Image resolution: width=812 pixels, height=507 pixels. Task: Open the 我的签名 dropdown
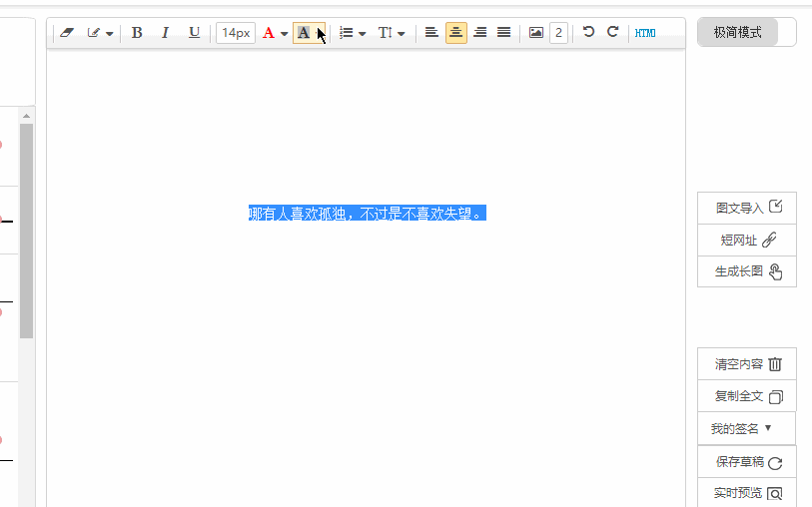click(x=746, y=428)
